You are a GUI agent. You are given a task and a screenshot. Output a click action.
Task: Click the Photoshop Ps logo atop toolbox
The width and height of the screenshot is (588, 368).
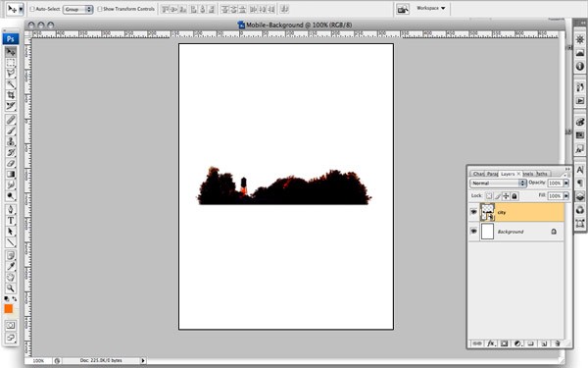click(11, 38)
